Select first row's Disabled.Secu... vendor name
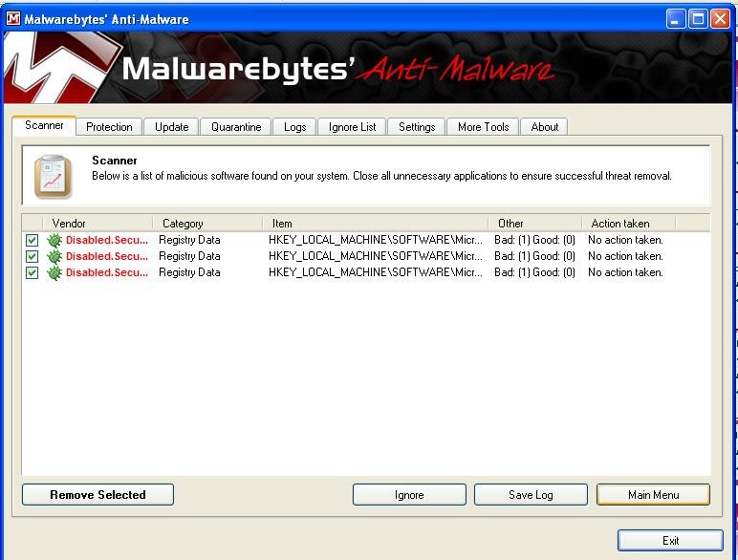The width and height of the screenshot is (738, 560). coord(107,240)
